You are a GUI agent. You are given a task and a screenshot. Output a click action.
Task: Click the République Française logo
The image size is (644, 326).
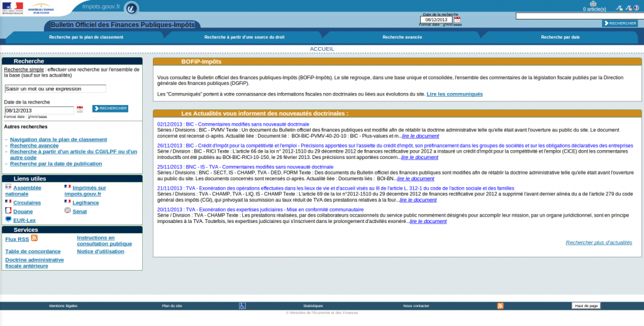(13, 8)
